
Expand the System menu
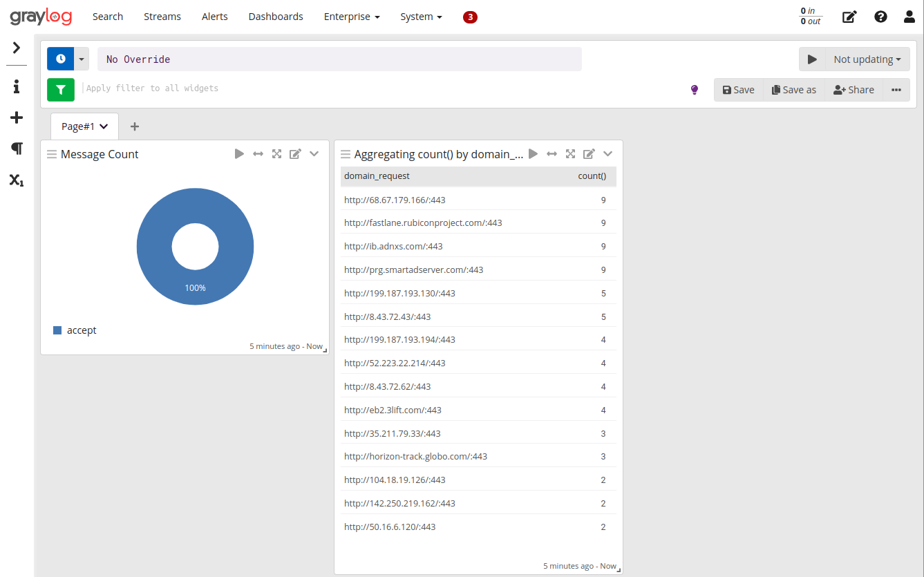tap(421, 17)
